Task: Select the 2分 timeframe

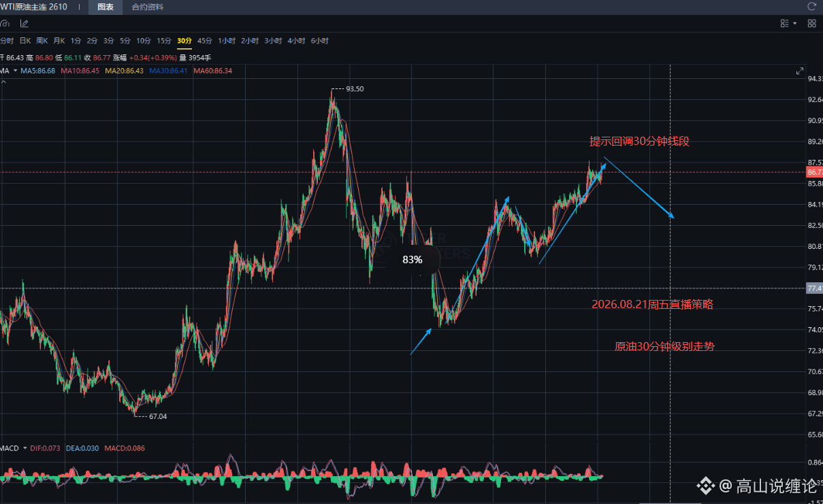Action: (x=92, y=41)
